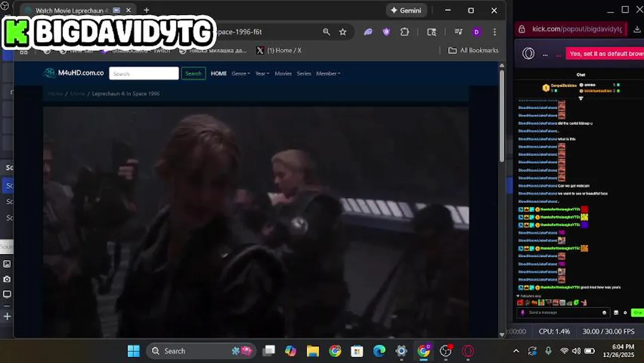The image size is (644, 363).
Task: Click the green Search button on M4uHD
Action: coord(193,73)
